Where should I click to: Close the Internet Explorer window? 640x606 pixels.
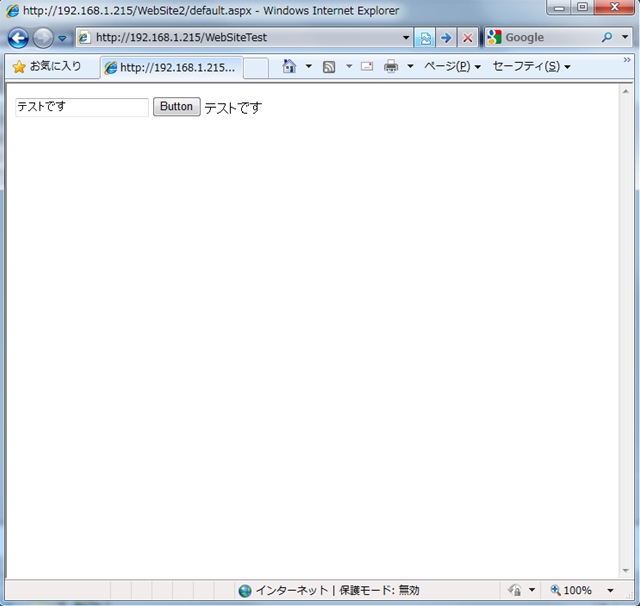click(x=615, y=7)
